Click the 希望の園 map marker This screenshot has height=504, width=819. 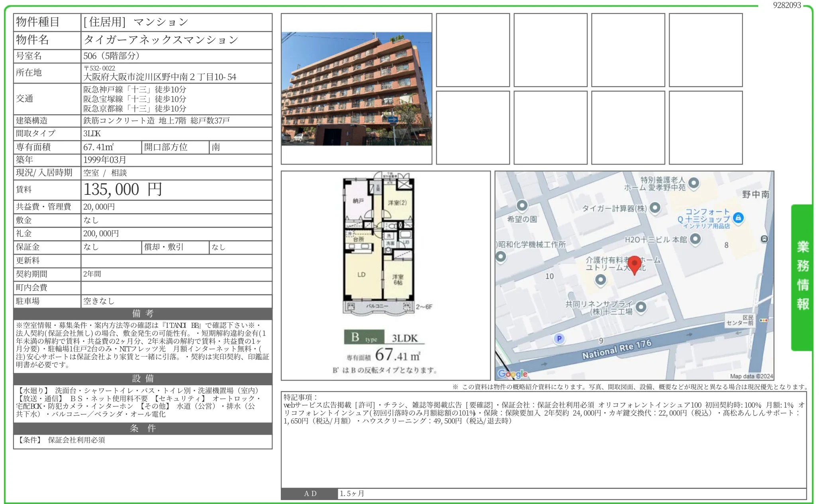522,206
